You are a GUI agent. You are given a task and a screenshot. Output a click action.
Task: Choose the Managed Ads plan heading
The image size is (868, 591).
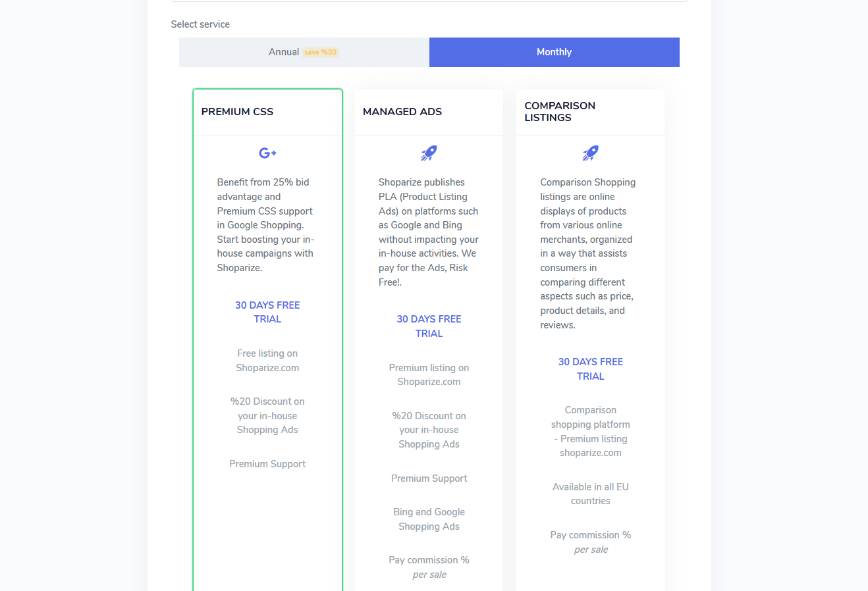coord(402,112)
